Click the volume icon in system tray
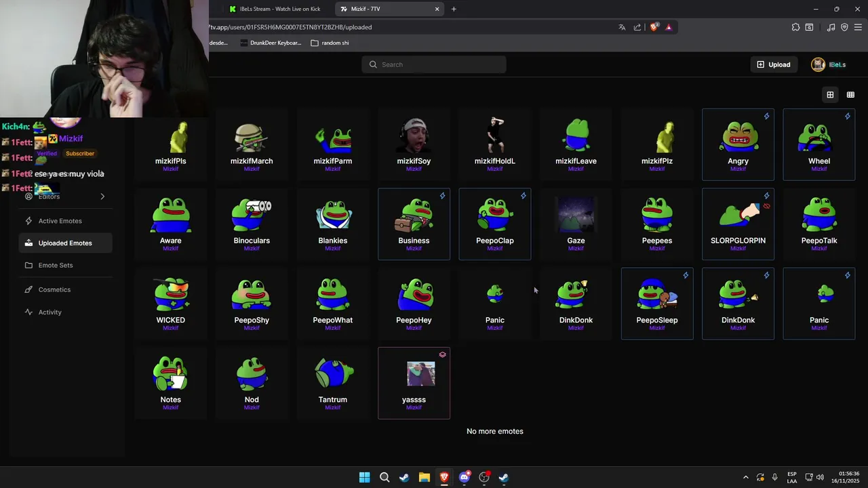 tap(821, 477)
